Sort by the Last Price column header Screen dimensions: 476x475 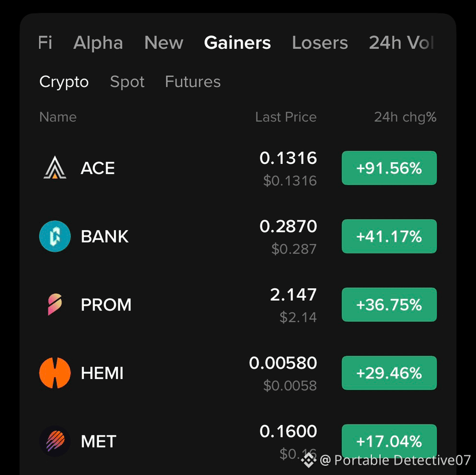click(x=286, y=117)
